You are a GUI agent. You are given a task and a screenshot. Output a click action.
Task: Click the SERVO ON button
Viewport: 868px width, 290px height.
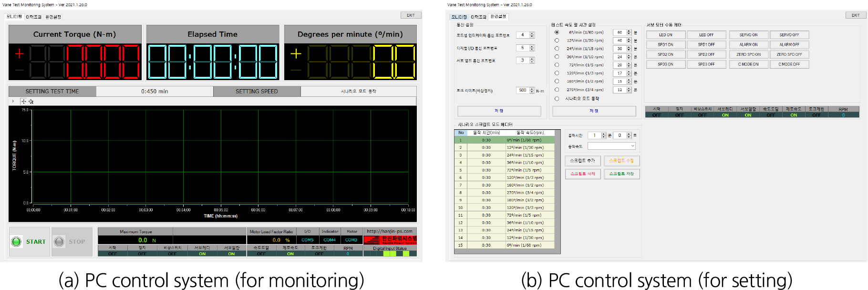(748, 35)
